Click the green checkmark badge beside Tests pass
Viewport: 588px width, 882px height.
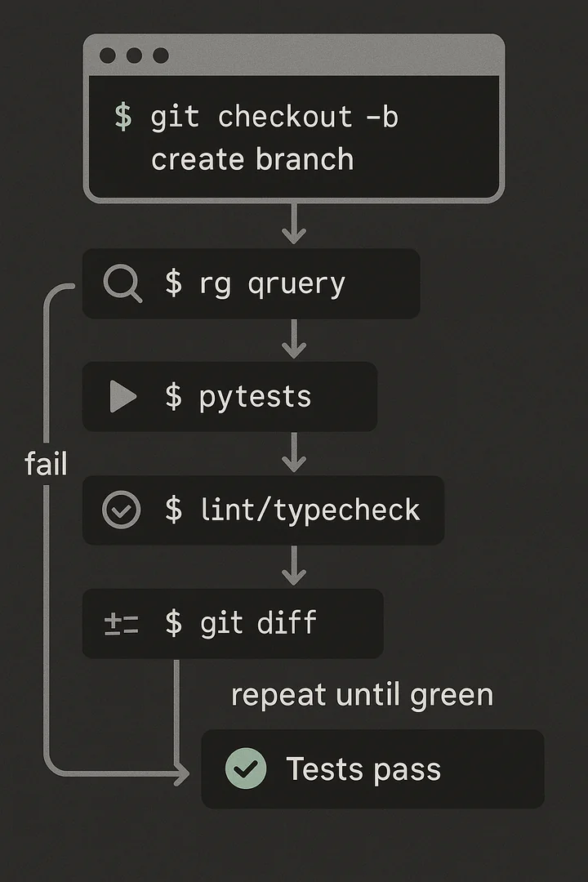pos(246,768)
